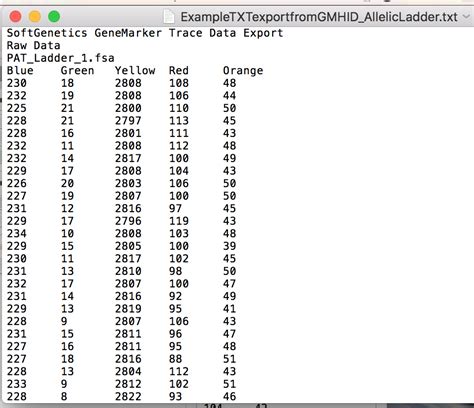474x408 pixels.
Task: Click the Red value 119
Action: tap(179, 221)
